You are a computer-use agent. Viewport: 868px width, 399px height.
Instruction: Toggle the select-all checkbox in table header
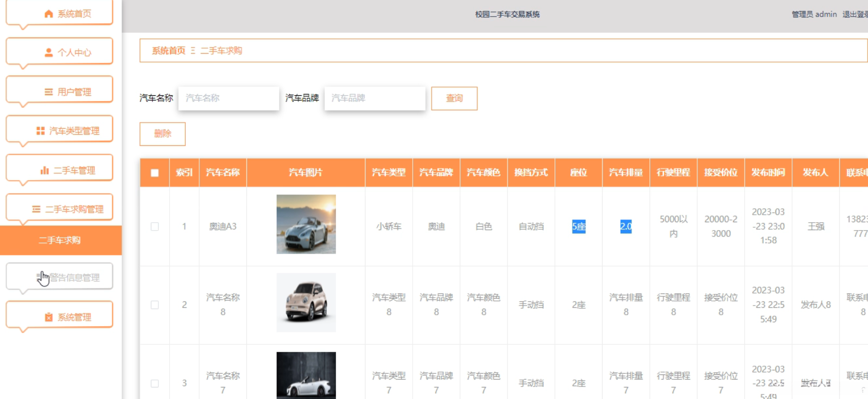click(155, 173)
